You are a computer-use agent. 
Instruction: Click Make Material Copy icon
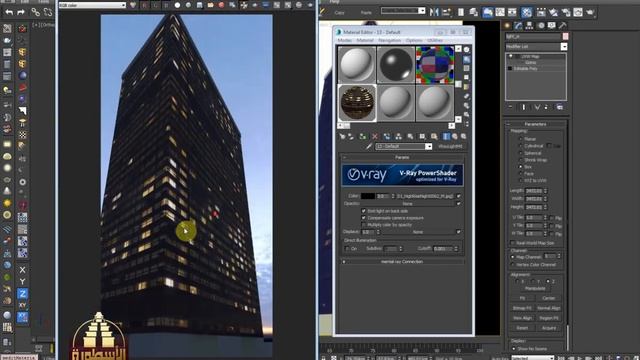[387, 136]
